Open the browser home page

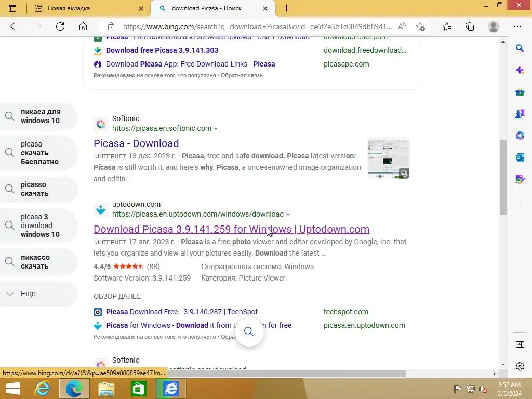(x=83, y=26)
